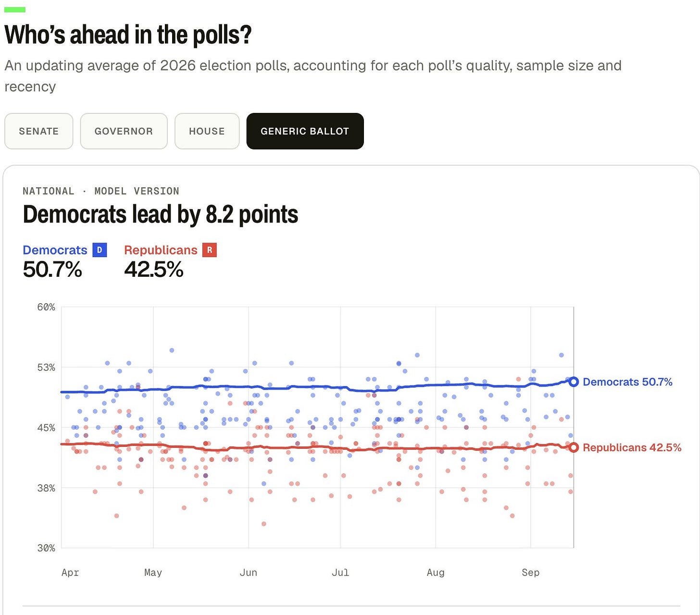Click the 53% label on the y-axis
This screenshot has width=700, height=615.
click(x=46, y=367)
